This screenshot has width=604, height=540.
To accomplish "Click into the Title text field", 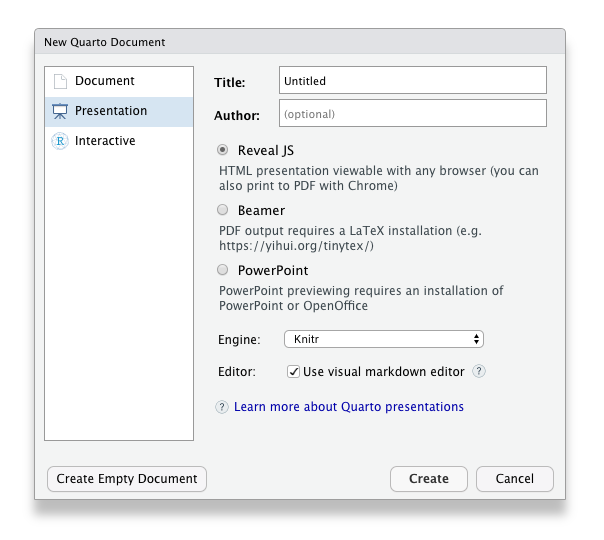I will [x=413, y=80].
